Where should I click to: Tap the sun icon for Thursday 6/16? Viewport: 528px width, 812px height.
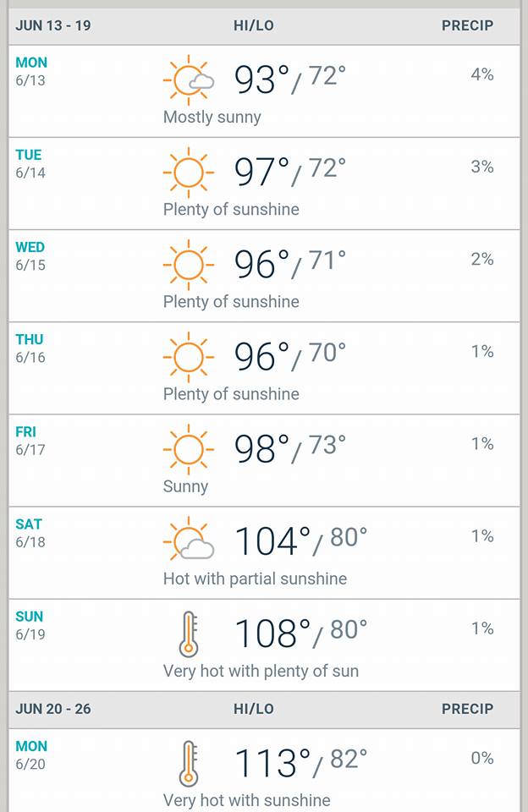189,357
